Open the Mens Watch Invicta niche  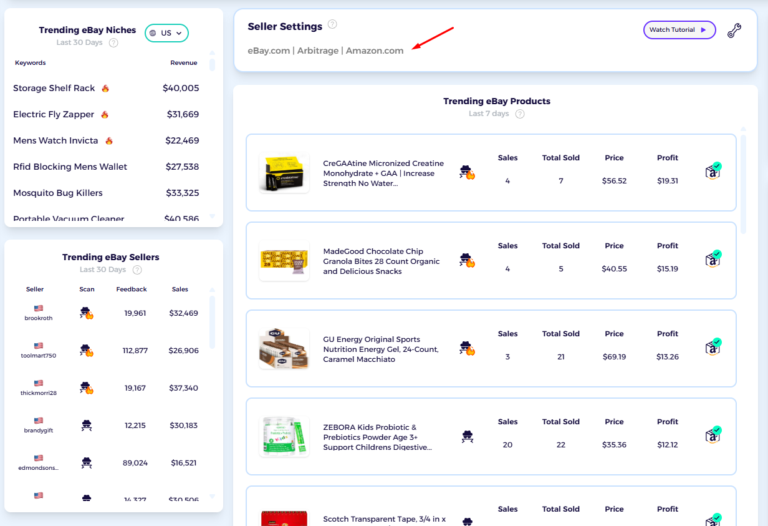[55, 141]
